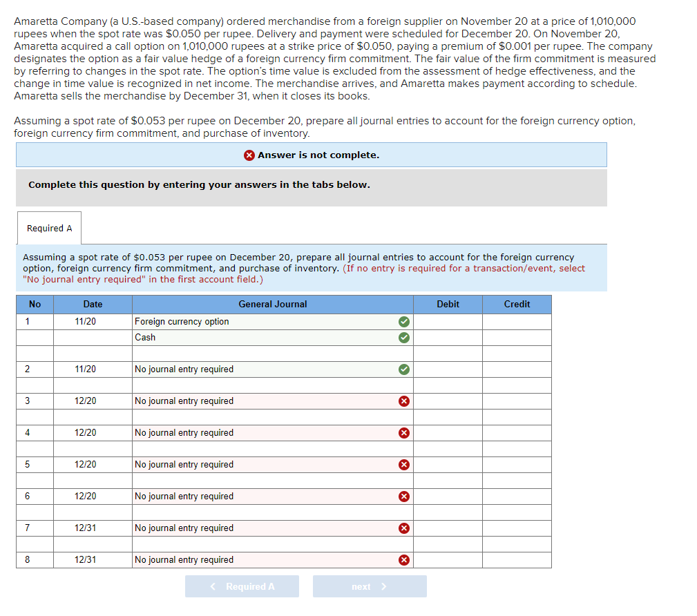Click the General Journal column header
The image size is (697, 616).
point(272,305)
